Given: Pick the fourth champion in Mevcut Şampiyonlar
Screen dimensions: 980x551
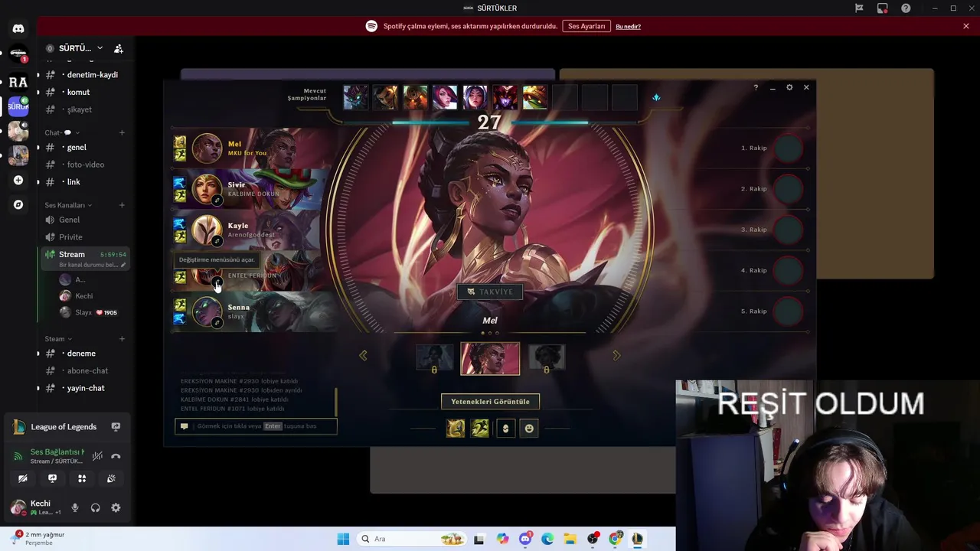Looking at the screenshot, I should tap(445, 97).
